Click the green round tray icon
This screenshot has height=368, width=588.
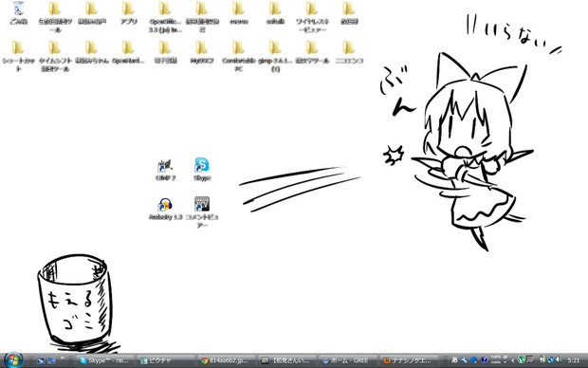coord(521,359)
